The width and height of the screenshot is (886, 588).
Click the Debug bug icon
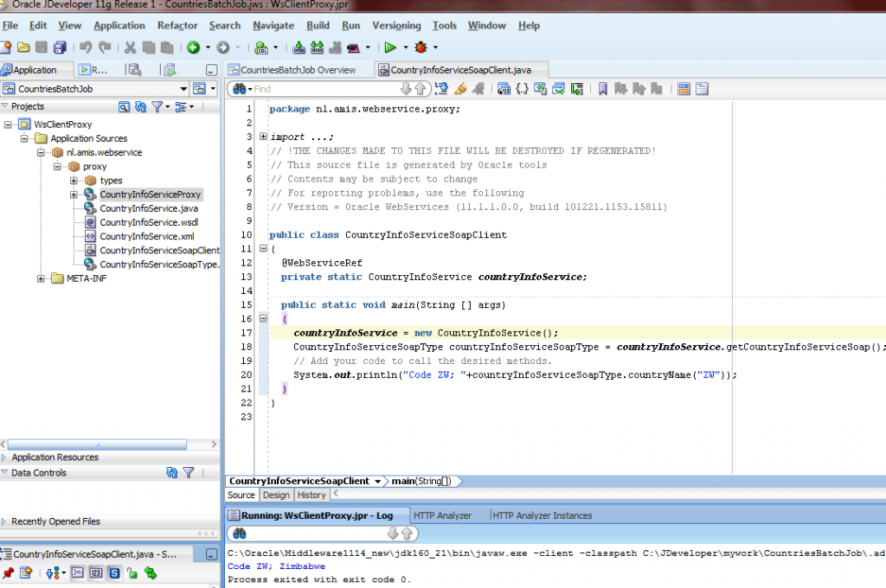pos(421,48)
